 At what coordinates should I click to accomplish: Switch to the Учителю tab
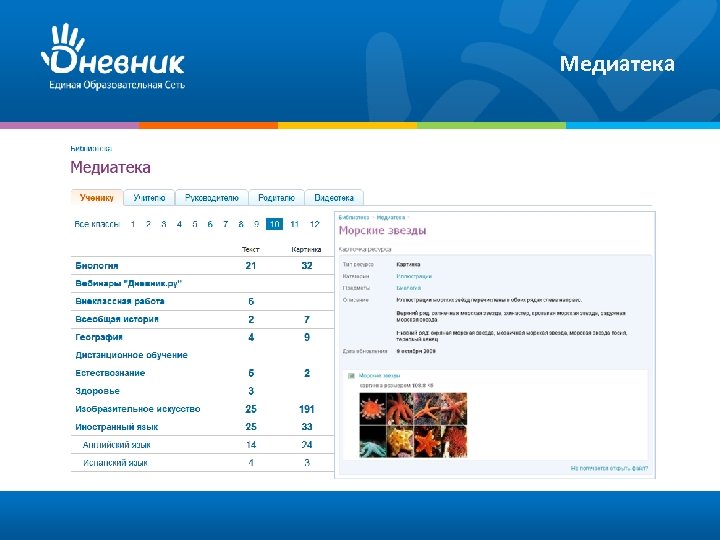pyautogui.click(x=149, y=198)
